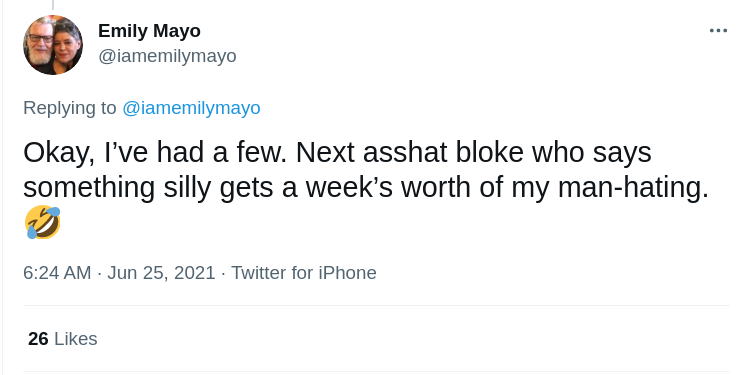Open the Emily Mayo display name
The width and height of the screenshot is (748, 375).
(x=149, y=31)
